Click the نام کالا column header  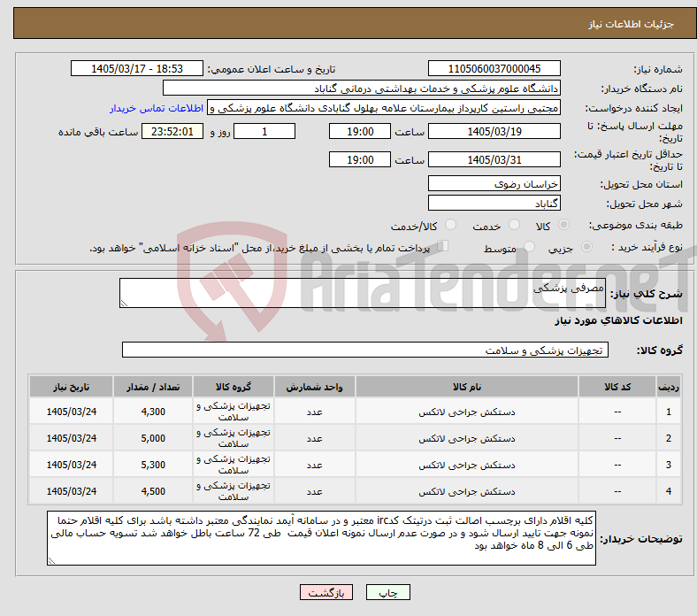(467, 387)
